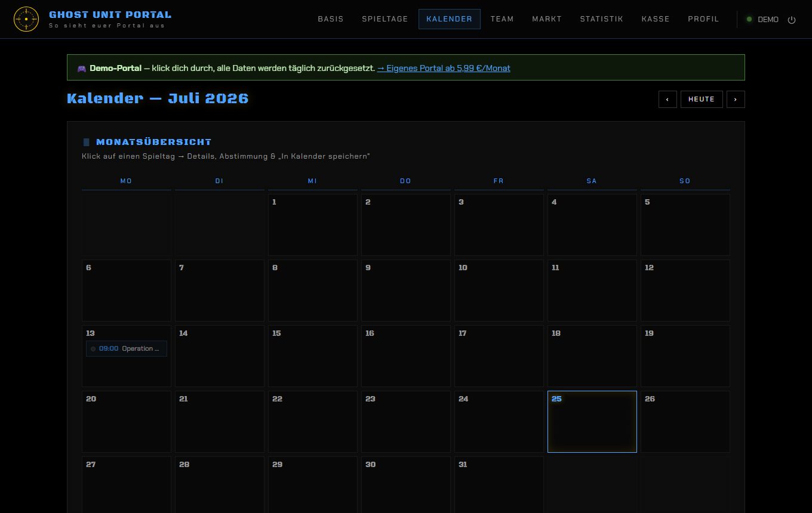Select calendar day 10
This screenshot has height=513, width=812.
[x=499, y=291]
